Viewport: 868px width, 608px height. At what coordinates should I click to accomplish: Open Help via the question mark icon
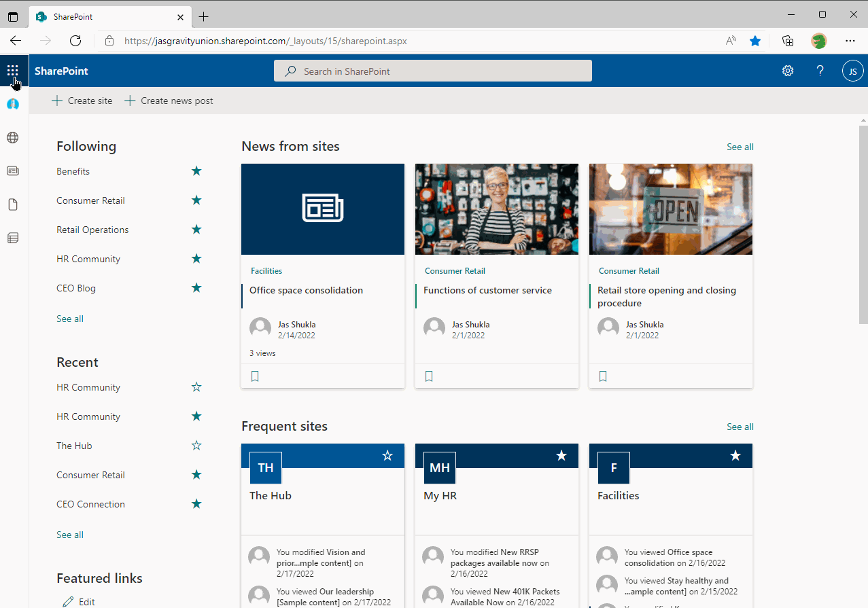(820, 71)
